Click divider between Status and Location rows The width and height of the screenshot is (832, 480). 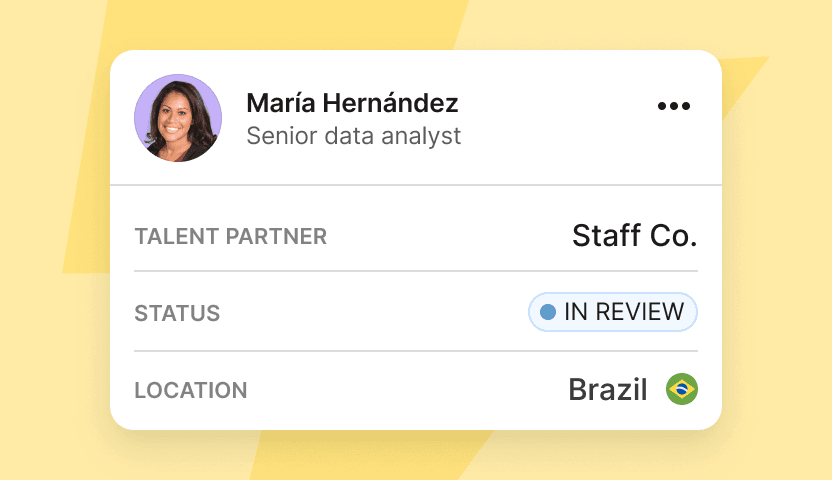[x=416, y=351]
